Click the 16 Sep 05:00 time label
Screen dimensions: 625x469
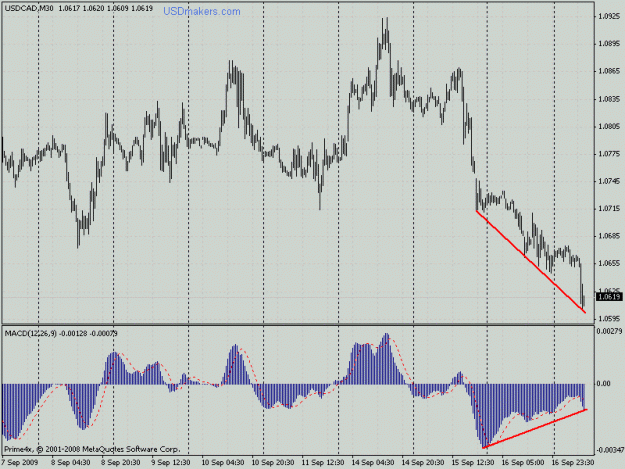pos(523,462)
